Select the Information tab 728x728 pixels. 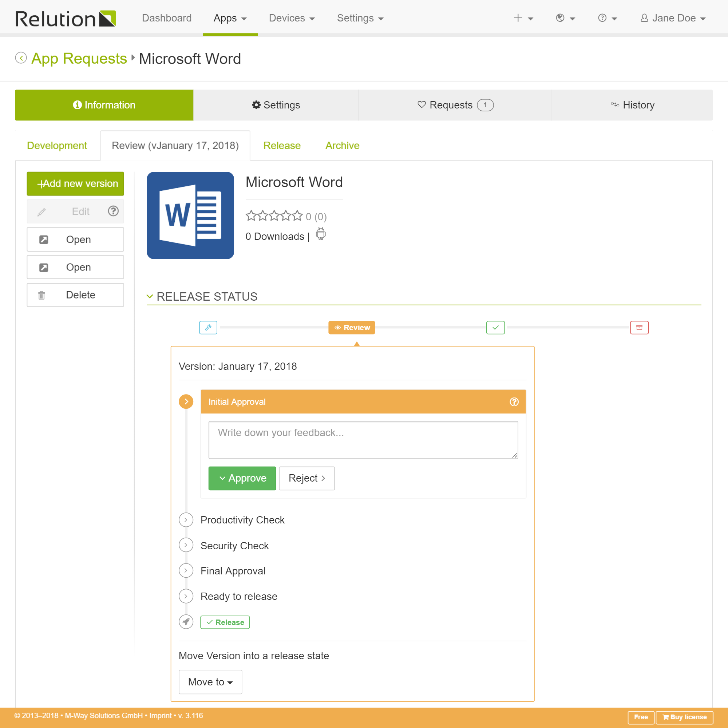[104, 105]
